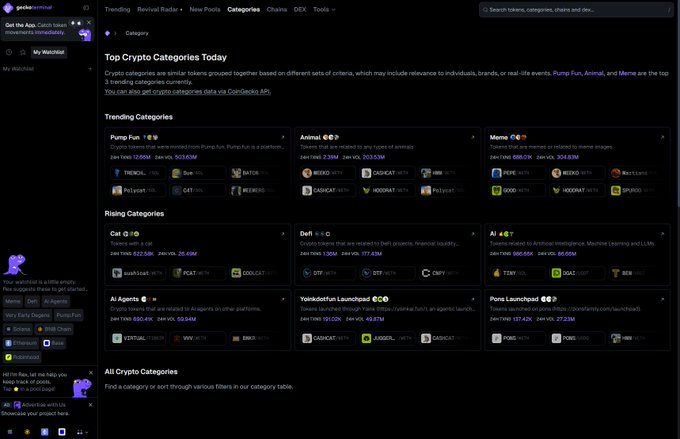Click the AI Agents suggestion chip in sidebar

tap(56, 301)
